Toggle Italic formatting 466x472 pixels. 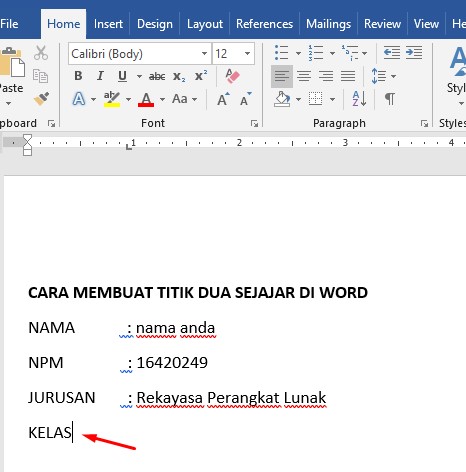pyautogui.click(x=100, y=76)
